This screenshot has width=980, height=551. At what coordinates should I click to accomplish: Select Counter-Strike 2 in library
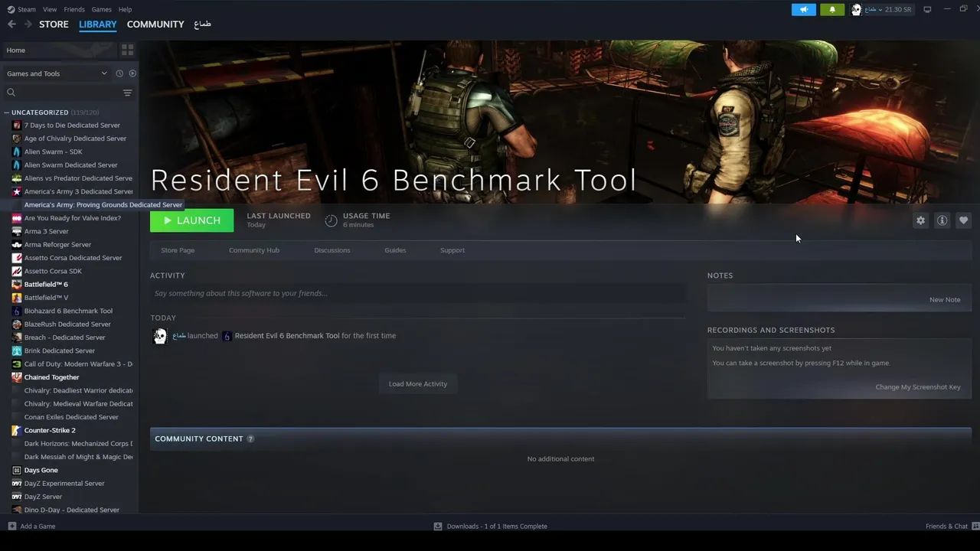pyautogui.click(x=50, y=430)
